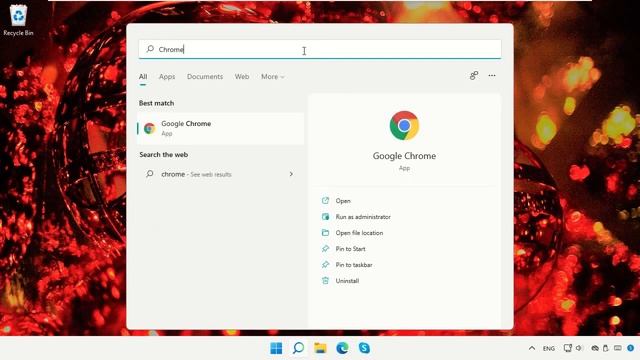The width and height of the screenshot is (640, 360).
Task: Switch to the Documents filter tab
Action: tap(205, 77)
